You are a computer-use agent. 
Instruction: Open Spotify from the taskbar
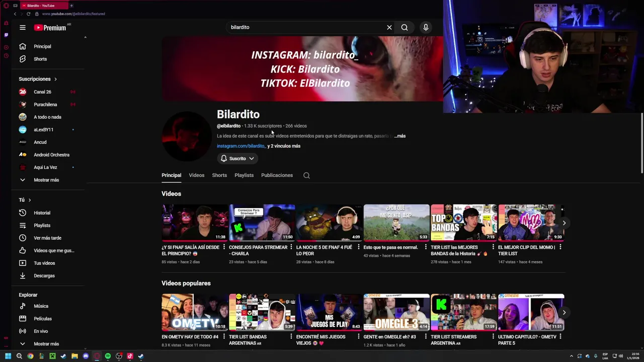coord(108,356)
